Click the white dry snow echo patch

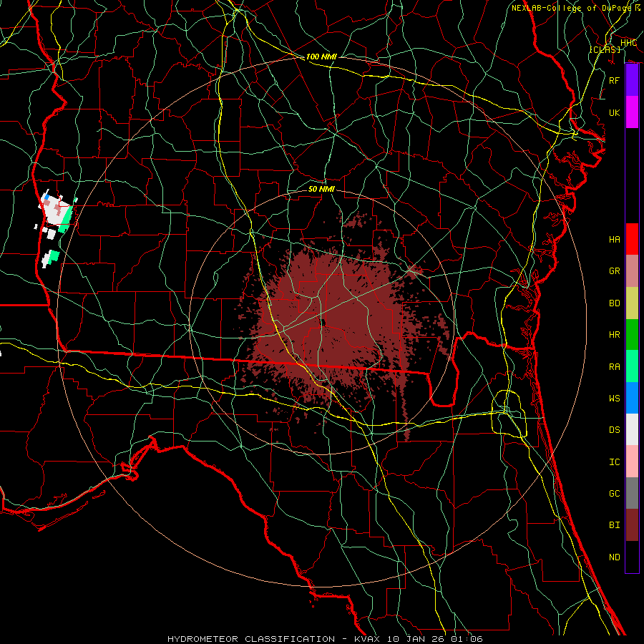click(x=54, y=212)
